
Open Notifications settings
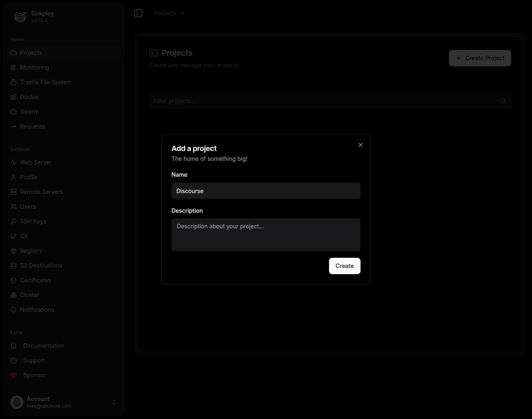coord(37,310)
